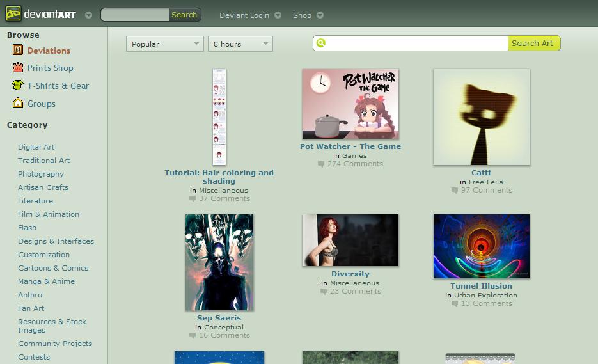Click the Urban Exploration category link
The height and width of the screenshot is (364, 598).
[x=485, y=295]
